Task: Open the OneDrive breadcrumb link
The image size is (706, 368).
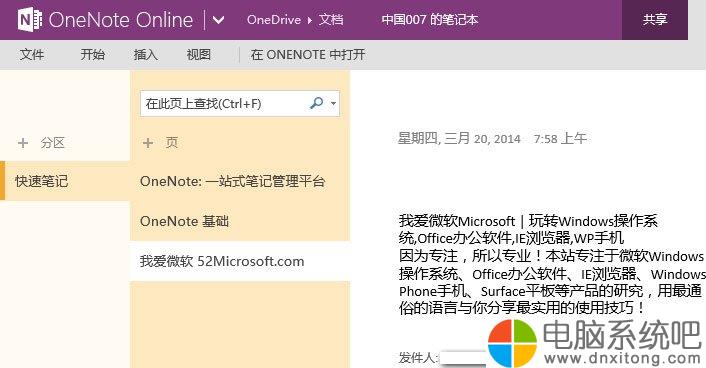Action: (x=274, y=20)
